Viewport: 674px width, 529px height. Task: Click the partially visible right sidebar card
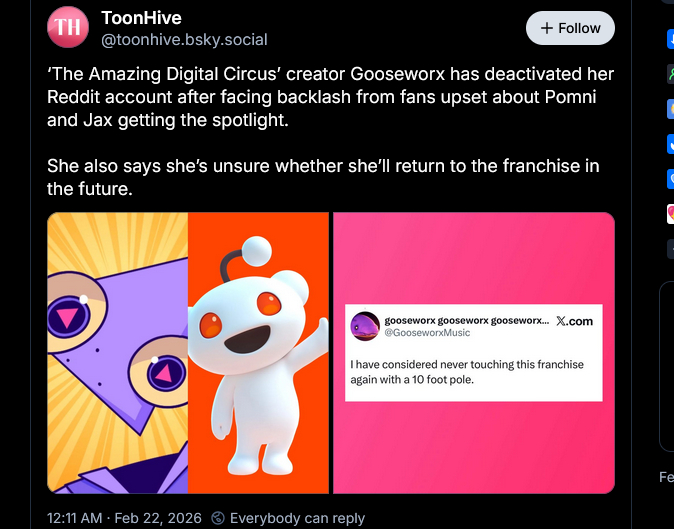667,366
